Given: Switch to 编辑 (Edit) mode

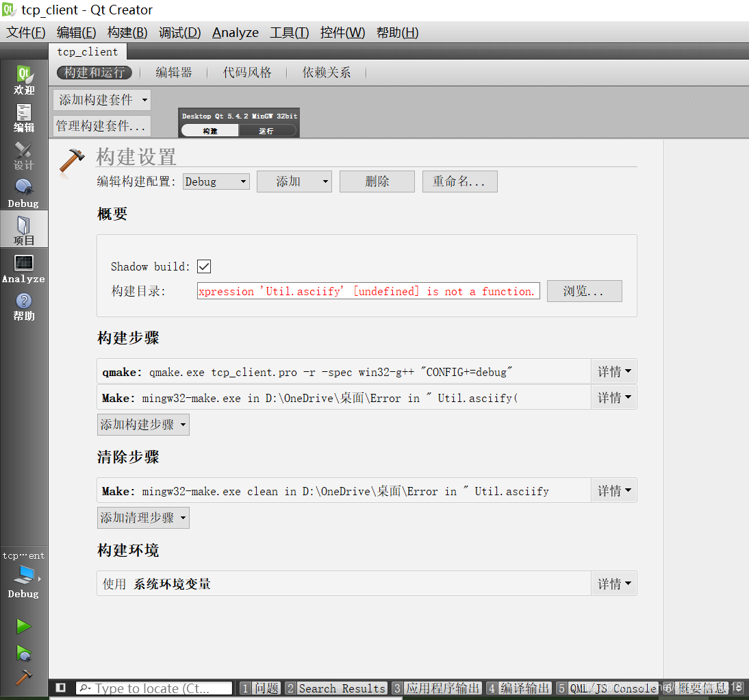Looking at the screenshot, I should click(23, 116).
